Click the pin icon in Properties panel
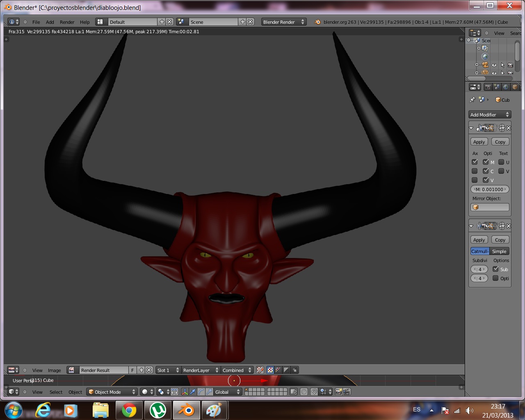 pos(472,100)
